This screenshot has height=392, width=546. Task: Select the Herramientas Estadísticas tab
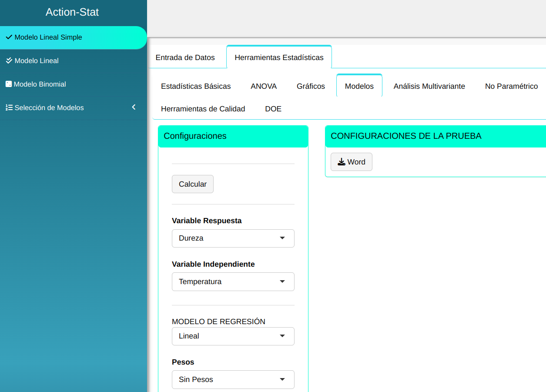pos(279,57)
